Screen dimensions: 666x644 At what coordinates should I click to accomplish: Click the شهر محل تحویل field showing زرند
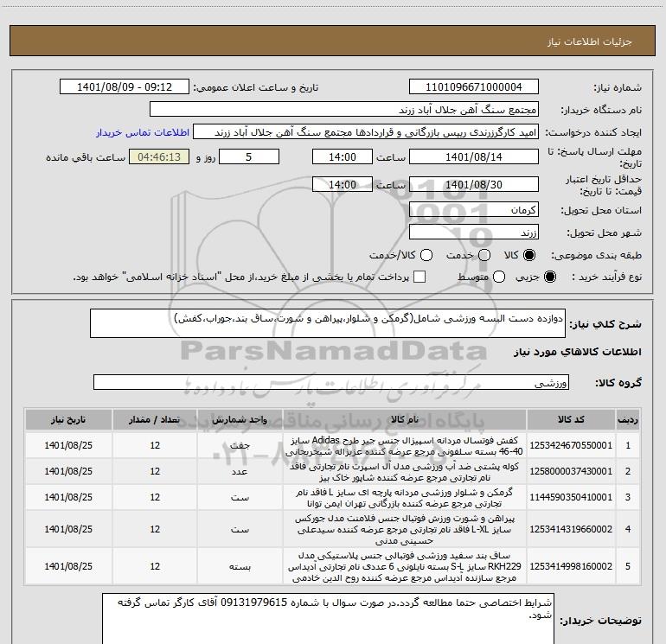point(473,233)
